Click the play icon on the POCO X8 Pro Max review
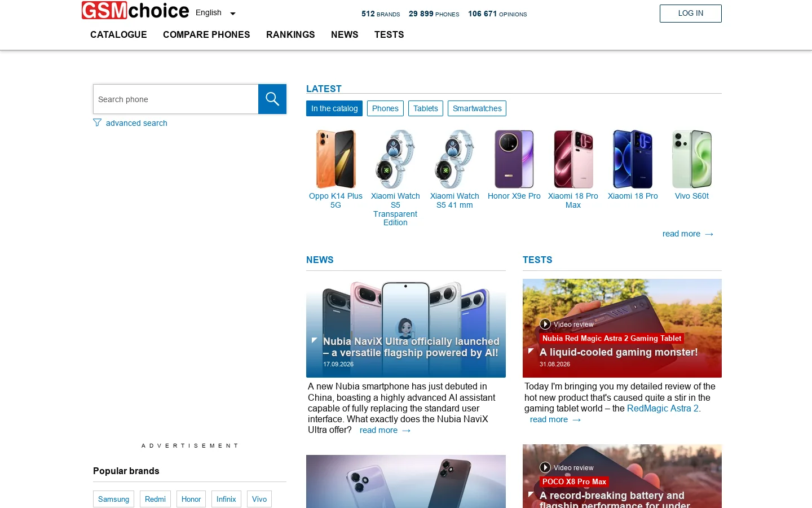 545,467
